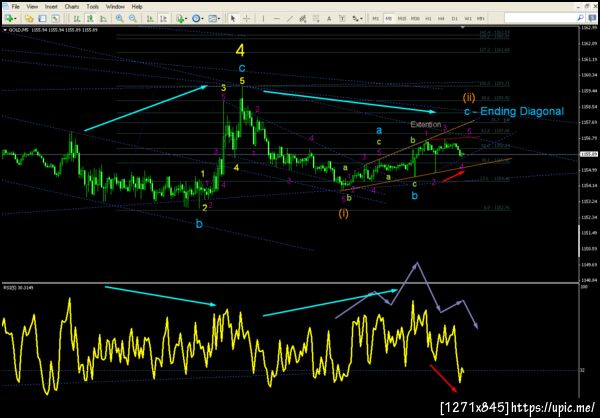Switch to H1 timeframe
The image size is (600, 418).
tap(429, 18)
